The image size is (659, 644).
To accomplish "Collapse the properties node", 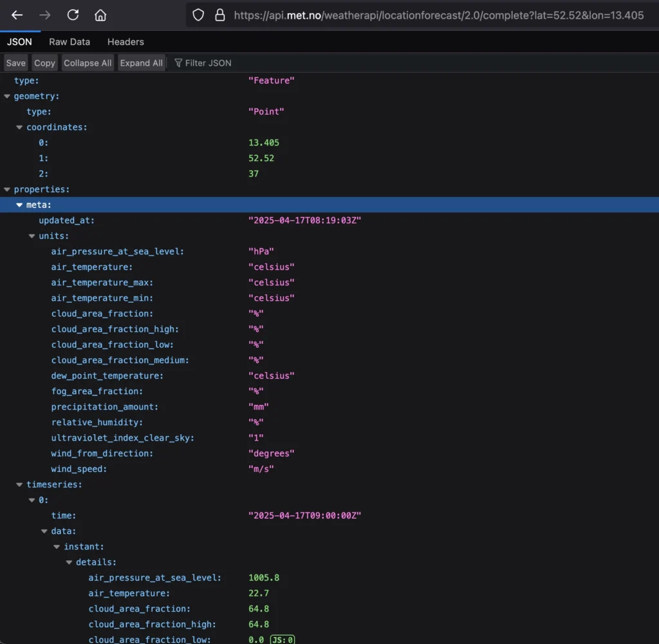I will [x=8, y=189].
